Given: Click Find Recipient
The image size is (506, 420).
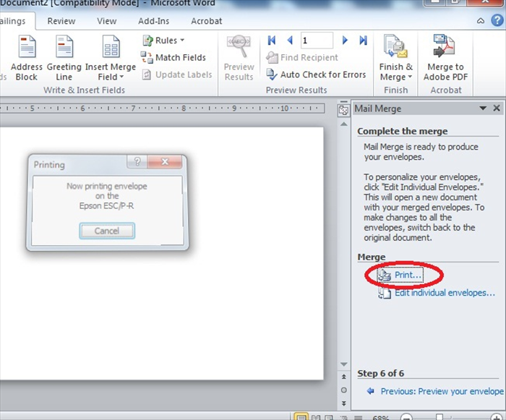Looking at the screenshot, I should (x=302, y=57).
